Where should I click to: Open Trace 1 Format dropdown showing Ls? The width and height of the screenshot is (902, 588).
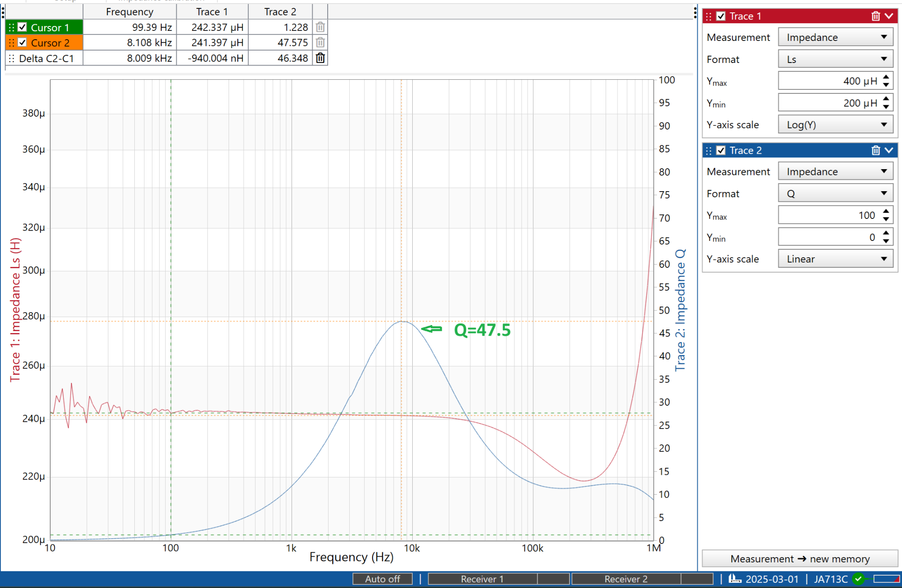click(x=835, y=59)
